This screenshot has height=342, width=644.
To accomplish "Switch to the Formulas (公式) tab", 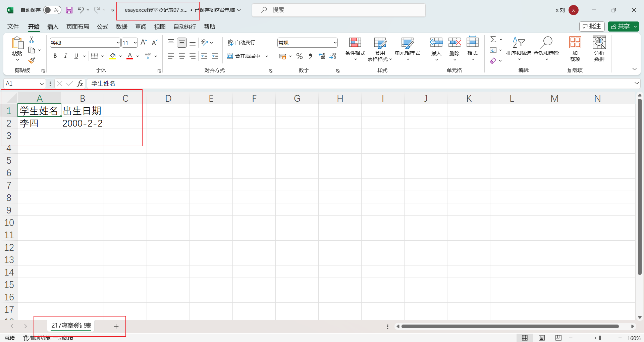I will coord(102,27).
